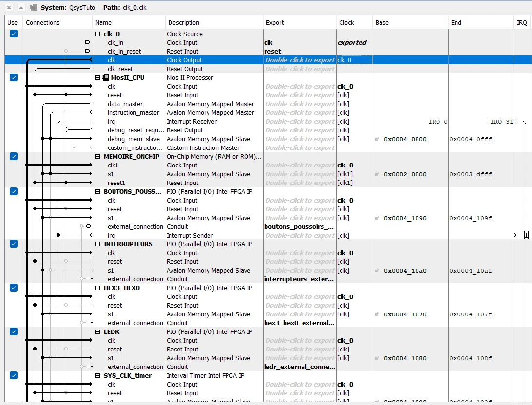The width and height of the screenshot is (532, 405).
Task: Disable the INTERRUPTEURS component checkbox
Action: click(x=14, y=244)
